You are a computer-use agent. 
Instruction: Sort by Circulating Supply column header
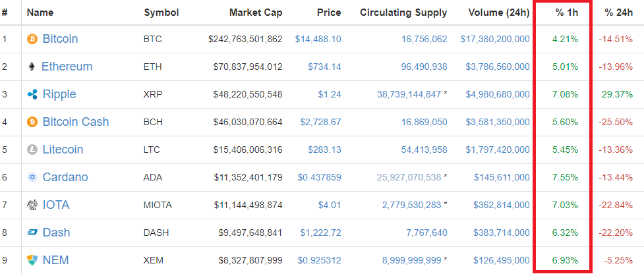403,13
